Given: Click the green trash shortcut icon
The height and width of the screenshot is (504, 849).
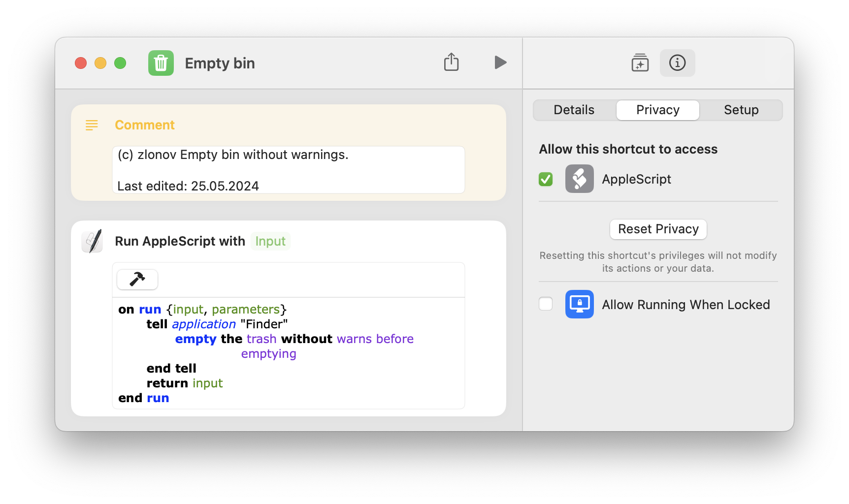Looking at the screenshot, I should point(161,63).
